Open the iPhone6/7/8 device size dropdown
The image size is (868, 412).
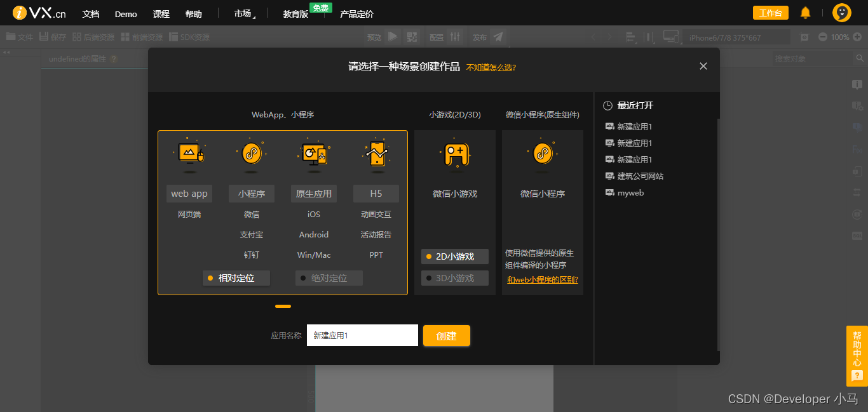point(737,37)
